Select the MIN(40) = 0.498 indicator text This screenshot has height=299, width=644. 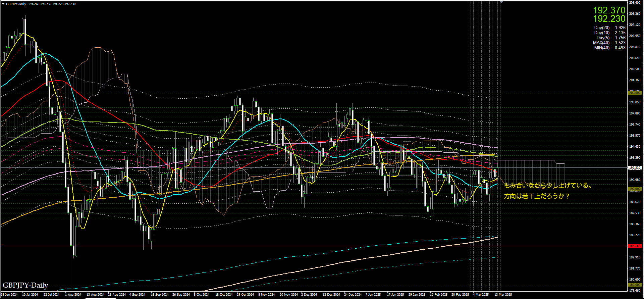point(610,48)
